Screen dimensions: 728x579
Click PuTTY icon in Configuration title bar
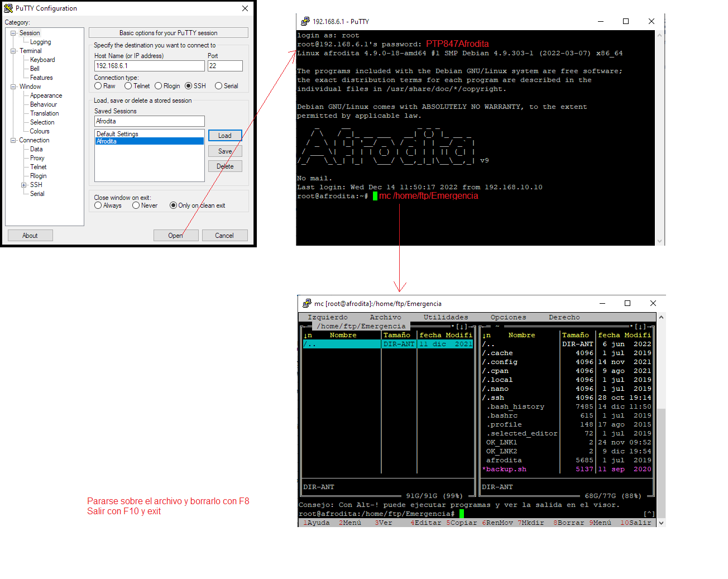coord(8,8)
